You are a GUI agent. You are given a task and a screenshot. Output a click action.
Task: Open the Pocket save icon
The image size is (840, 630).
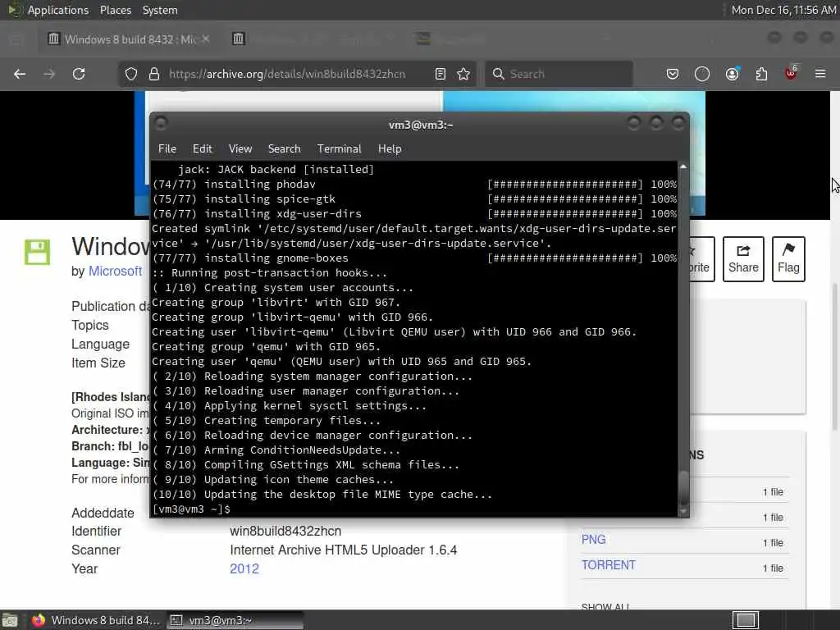[x=673, y=74]
